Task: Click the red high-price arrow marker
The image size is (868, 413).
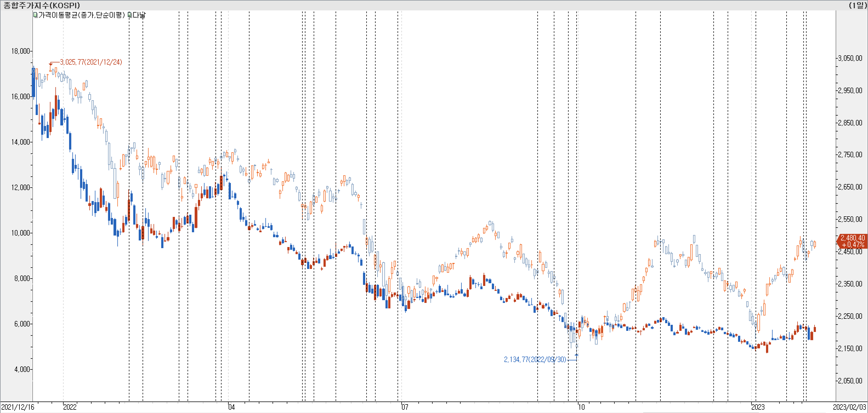Action: tap(50, 64)
